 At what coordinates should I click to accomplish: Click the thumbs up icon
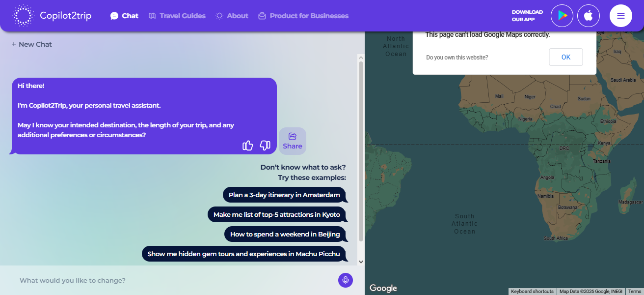[248, 145]
